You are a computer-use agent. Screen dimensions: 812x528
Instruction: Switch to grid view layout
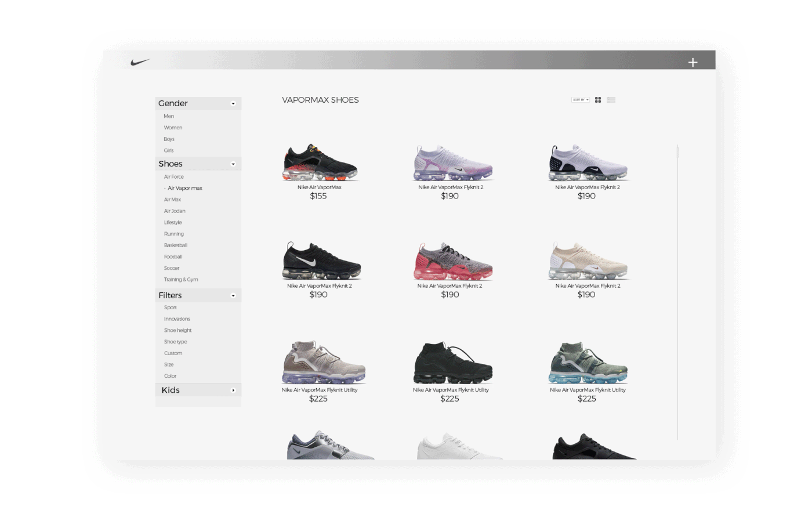click(598, 100)
